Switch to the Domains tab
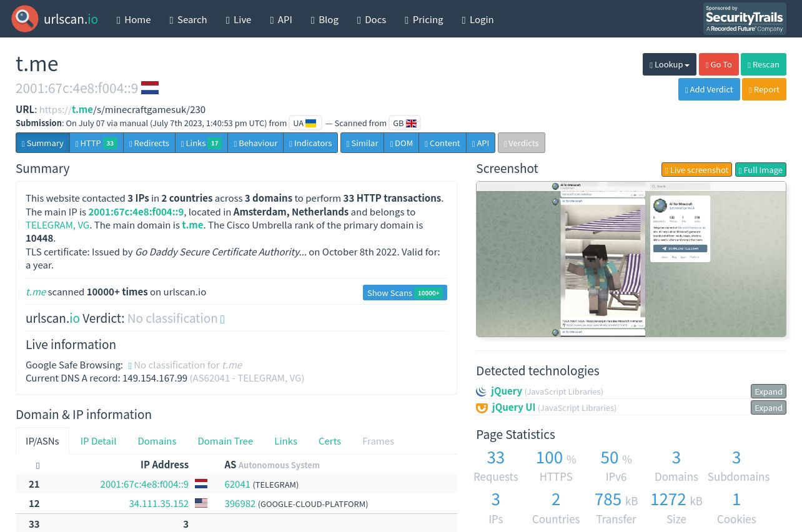802x532 pixels. (157, 441)
